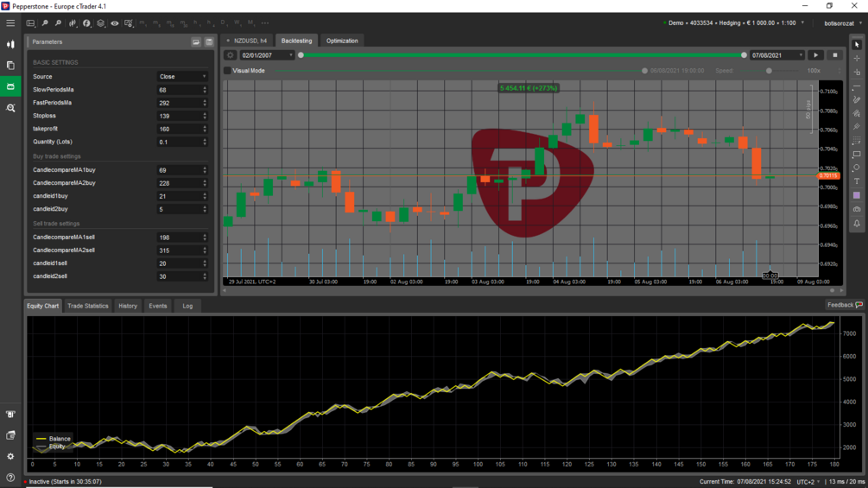Image resolution: width=868 pixels, height=488 pixels.
Task: Open the indicators function icon
Action: pyautogui.click(x=87, y=23)
